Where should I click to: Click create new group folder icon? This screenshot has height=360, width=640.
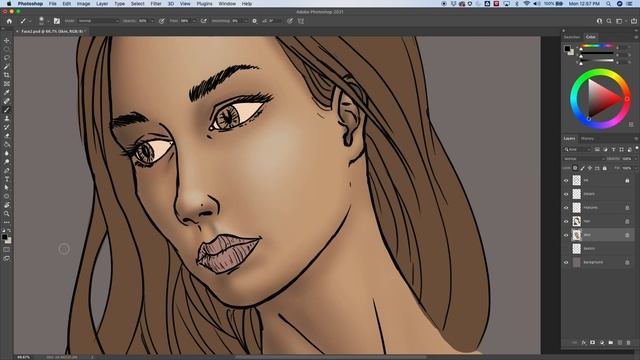click(611, 342)
